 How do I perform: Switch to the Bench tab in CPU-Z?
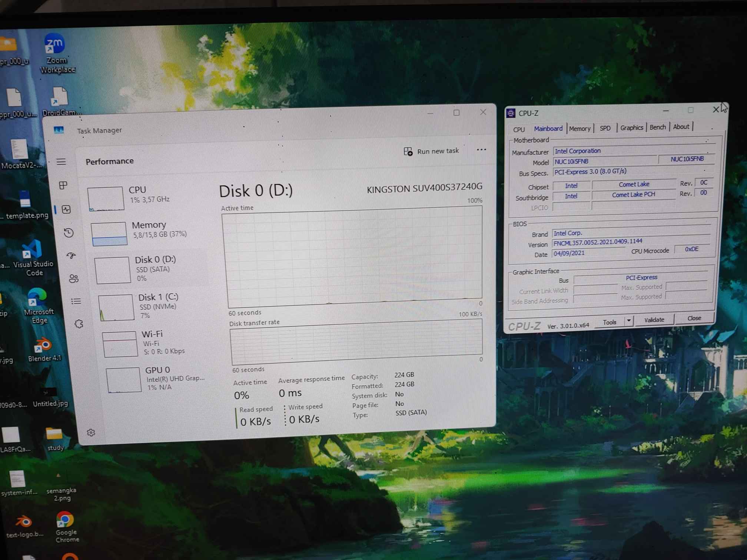pyautogui.click(x=658, y=127)
